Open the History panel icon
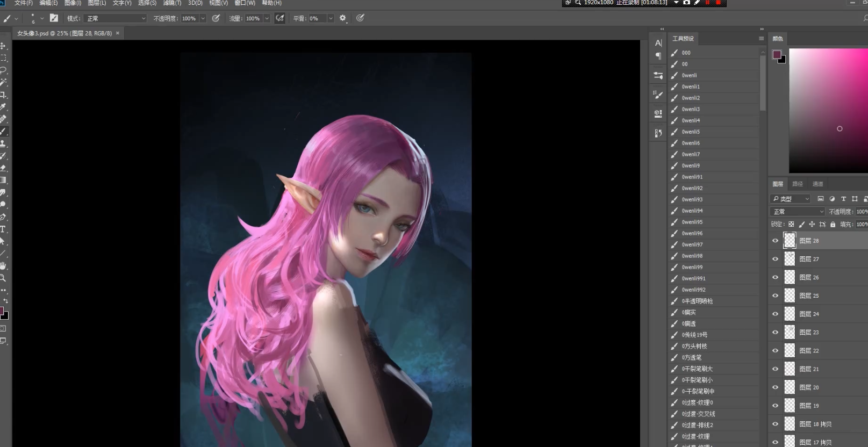Viewport: 868px width, 447px height. 658,133
